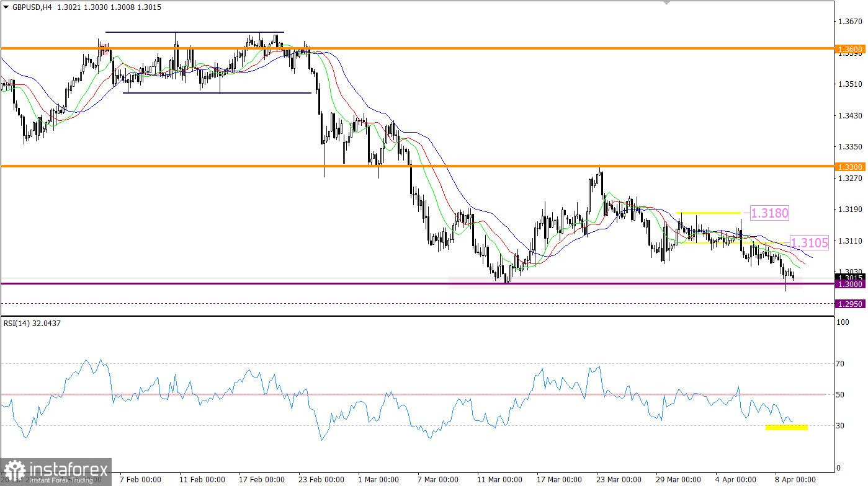Click the 7 Feb 00:00 date label
The image size is (868, 486).
pos(140,479)
